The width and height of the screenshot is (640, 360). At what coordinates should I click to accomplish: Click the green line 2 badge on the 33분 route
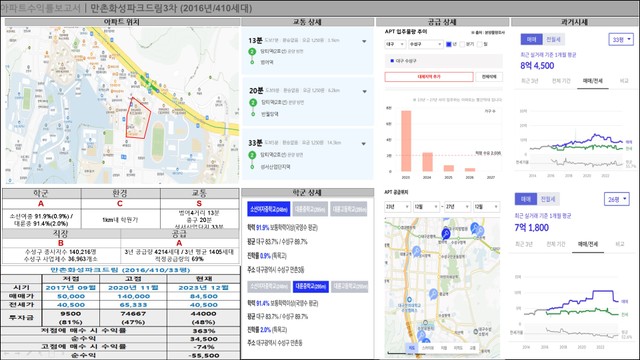click(252, 155)
